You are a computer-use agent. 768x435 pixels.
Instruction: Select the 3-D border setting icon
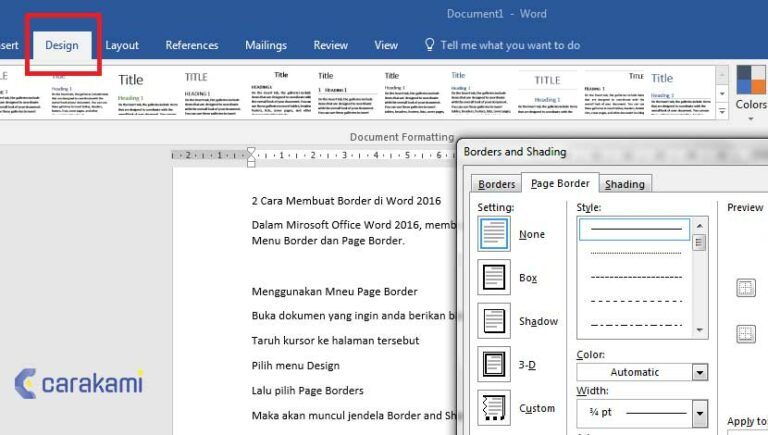(494, 364)
